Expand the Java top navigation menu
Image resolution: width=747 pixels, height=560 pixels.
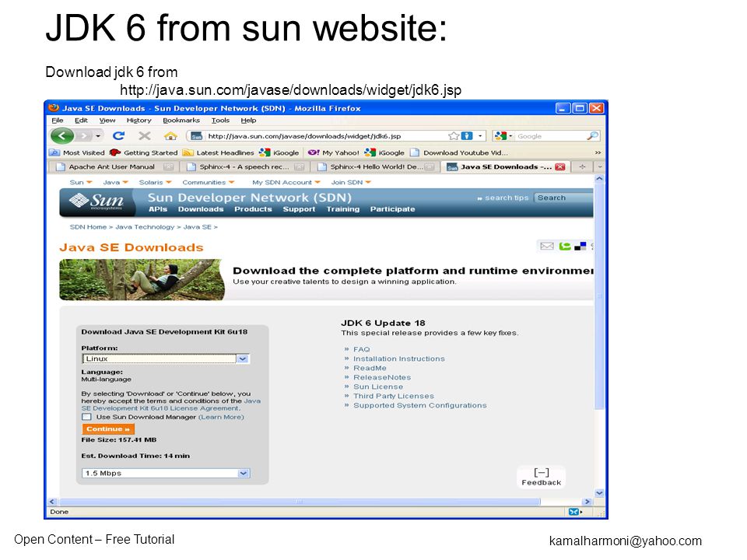[116, 182]
